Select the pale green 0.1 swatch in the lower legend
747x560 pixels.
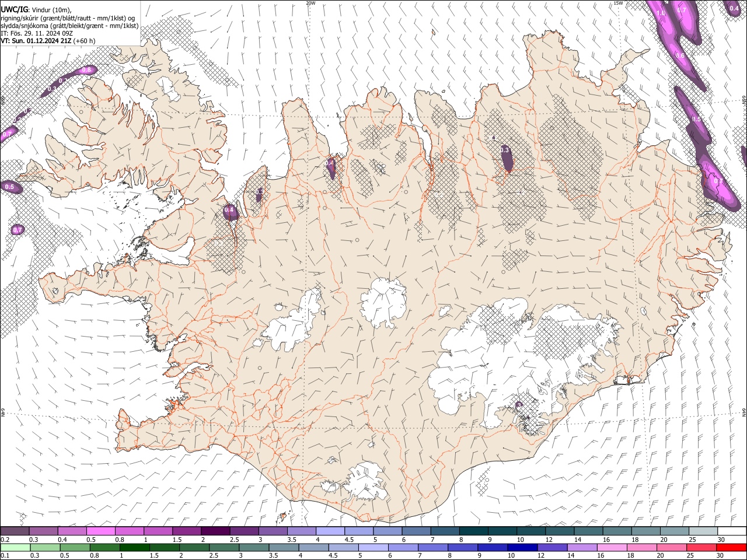(15, 547)
